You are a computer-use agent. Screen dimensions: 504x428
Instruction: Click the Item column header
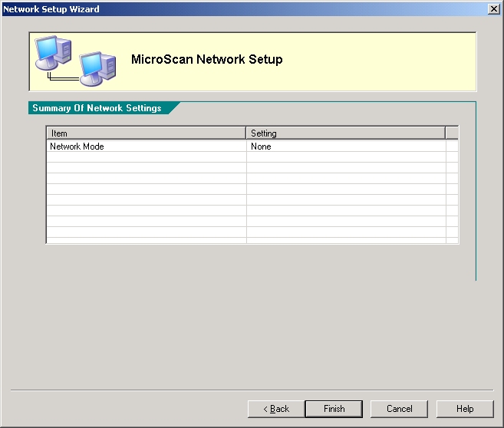(x=147, y=133)
